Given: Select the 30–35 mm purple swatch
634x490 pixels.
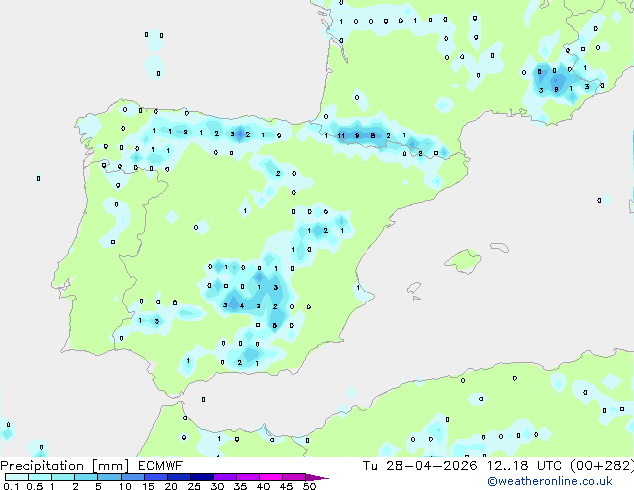Looking at the screenshot, I should point(224,477).
